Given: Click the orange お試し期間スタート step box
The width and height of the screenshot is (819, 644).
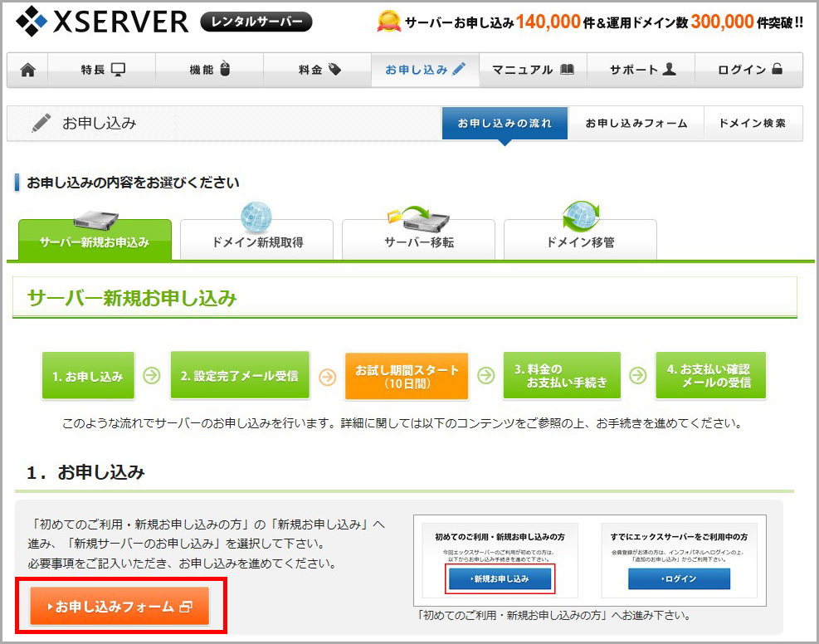Looking at the screenshot, I should tap(406, 376).
